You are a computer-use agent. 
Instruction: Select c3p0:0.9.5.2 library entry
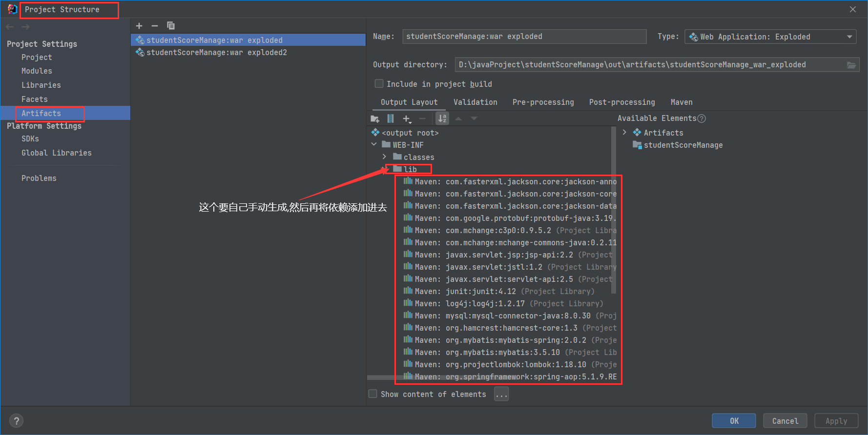510,230
